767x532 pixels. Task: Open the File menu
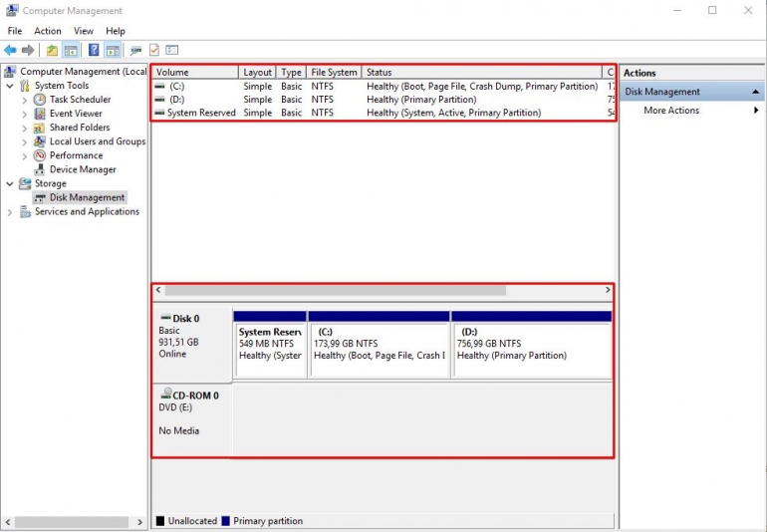(15, 31)
